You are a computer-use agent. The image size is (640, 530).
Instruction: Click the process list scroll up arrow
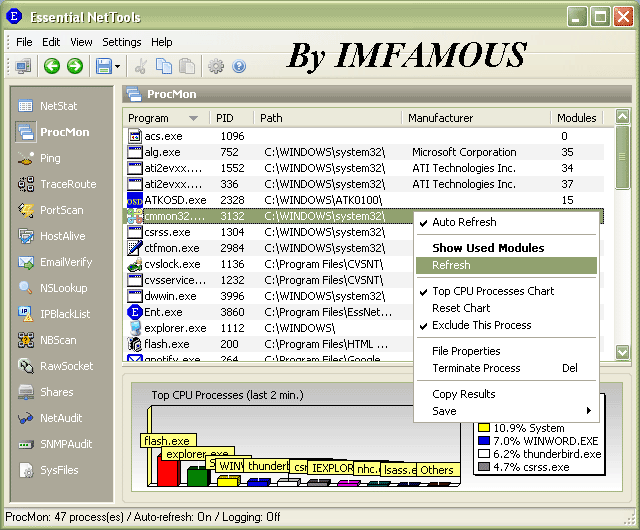[x=622, y=117]
